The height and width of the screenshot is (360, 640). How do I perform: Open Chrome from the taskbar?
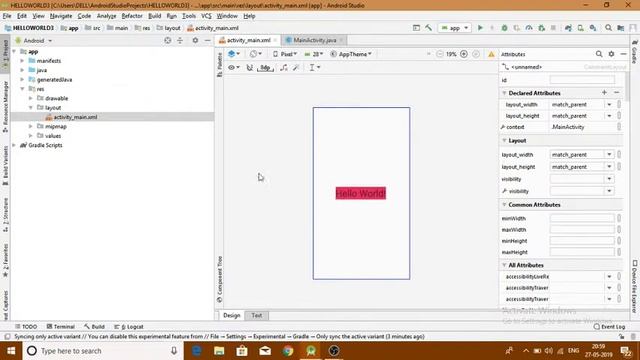coord(288,351)
